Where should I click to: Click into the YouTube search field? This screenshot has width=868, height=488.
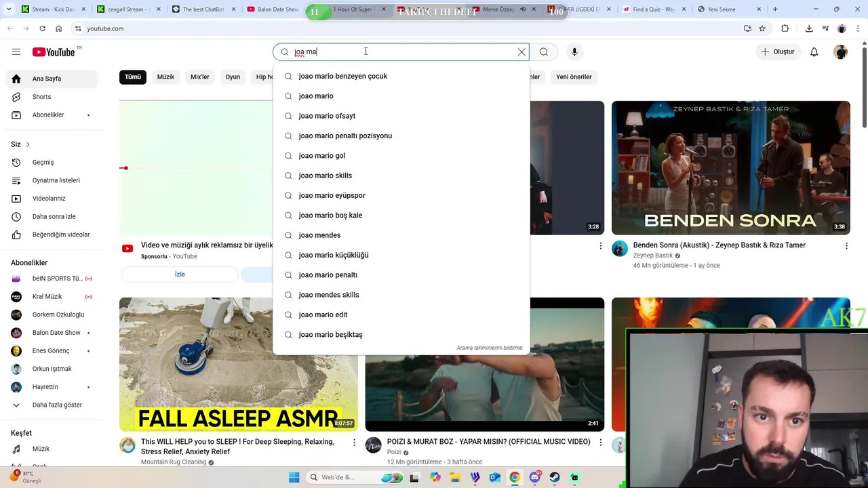pyautogui.click(x=402, y=52)
